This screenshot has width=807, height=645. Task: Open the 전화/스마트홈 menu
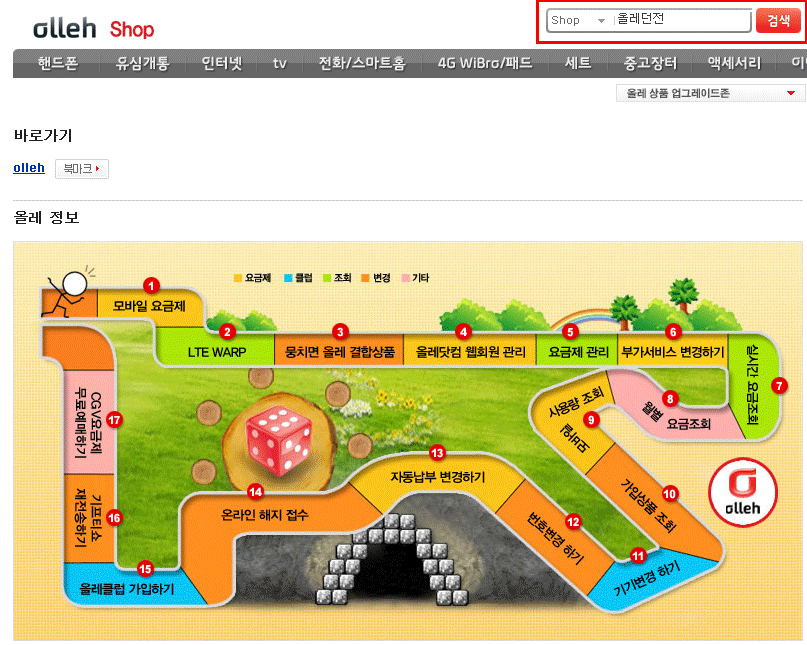[x=362, y=63]
